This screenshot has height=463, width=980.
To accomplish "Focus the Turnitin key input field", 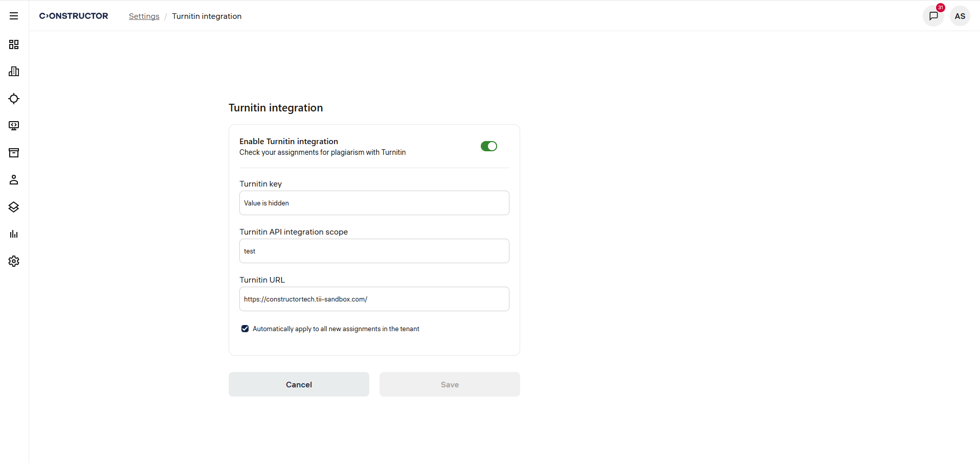I will [374, 203].
